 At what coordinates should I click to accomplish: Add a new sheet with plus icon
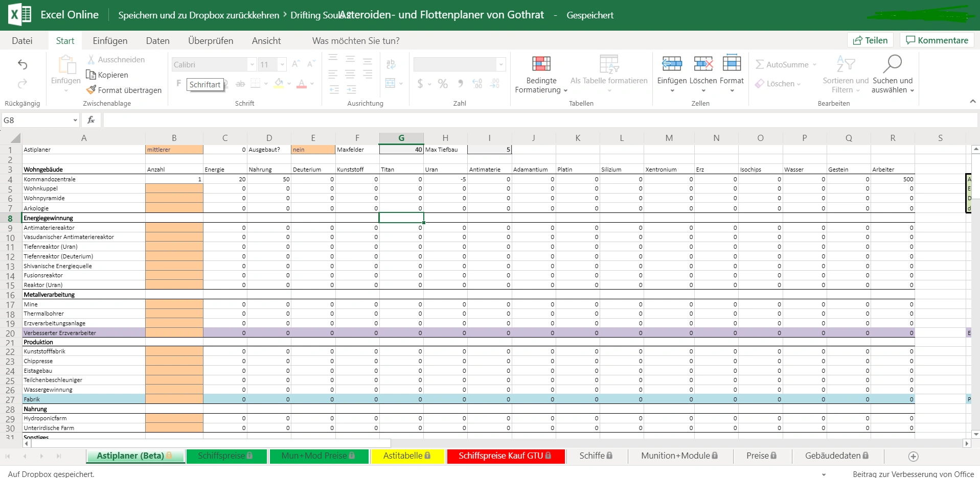tap(913, 457)
